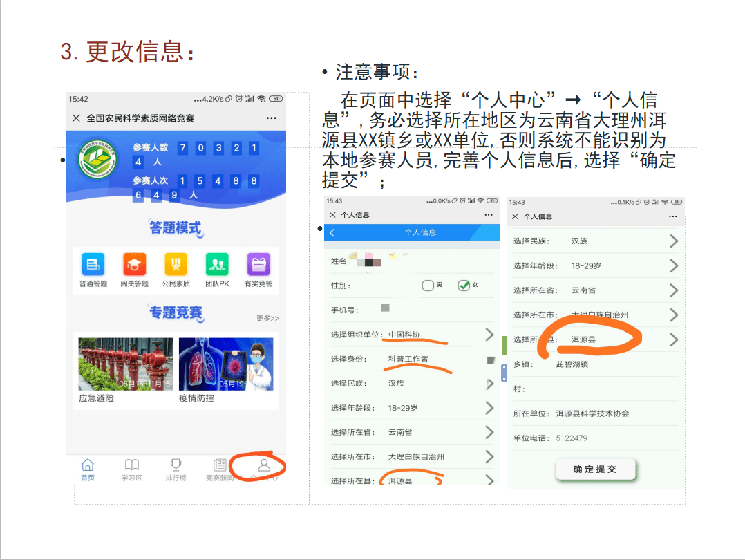Select the 普通答题 answer mode icon
This screenshot has width=745, height=560.
pyautogui.click(x=93, y=263)
